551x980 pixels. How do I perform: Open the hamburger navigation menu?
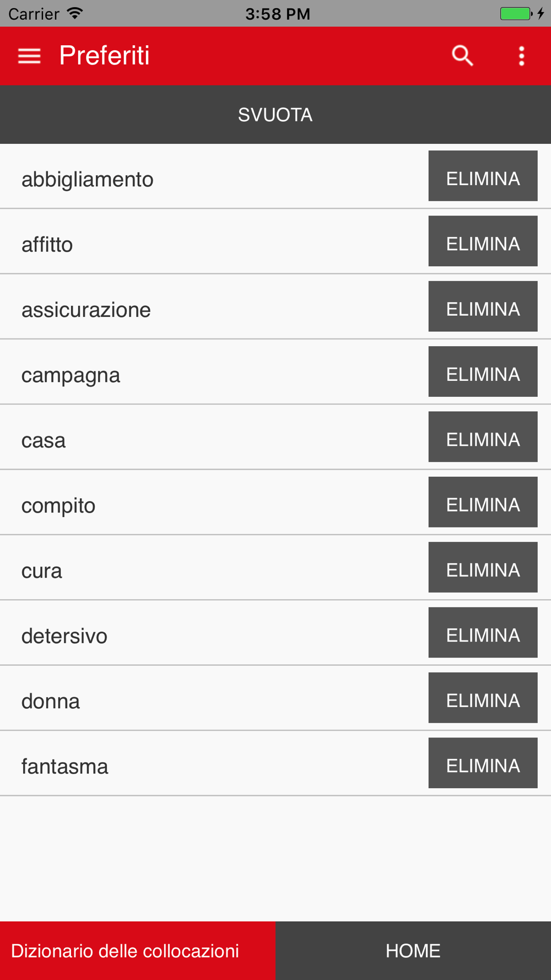[29, 56]
